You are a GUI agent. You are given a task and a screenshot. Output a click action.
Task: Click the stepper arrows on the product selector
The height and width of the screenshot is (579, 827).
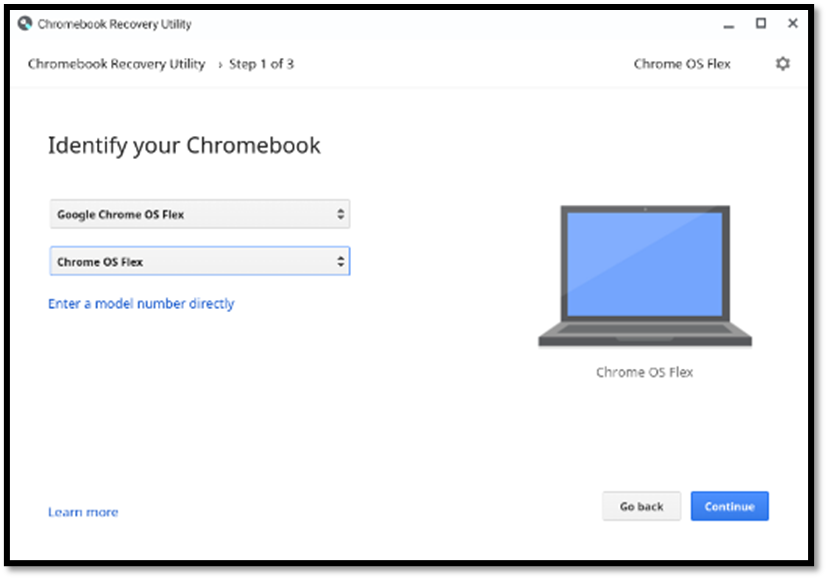click(340, 260)
